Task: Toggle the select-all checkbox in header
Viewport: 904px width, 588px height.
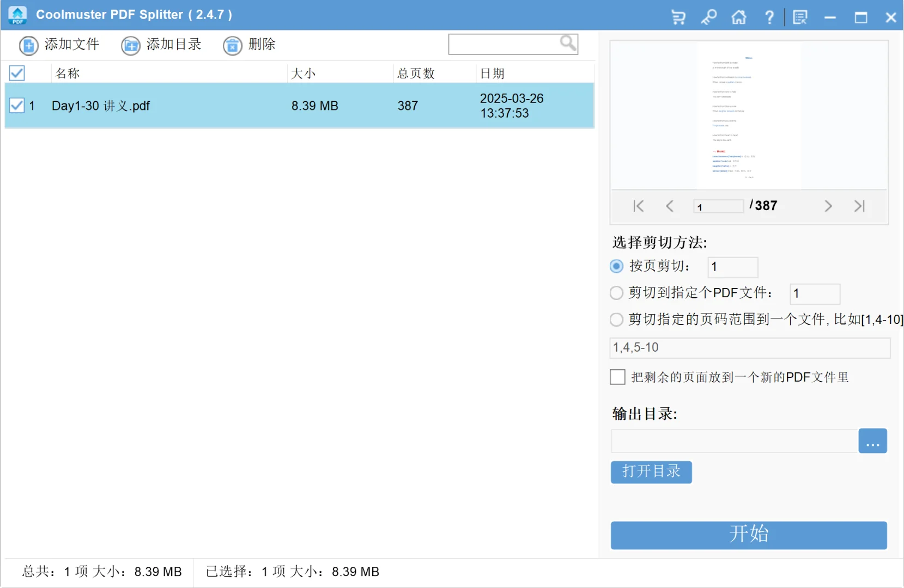Action: tap(17, 73)
